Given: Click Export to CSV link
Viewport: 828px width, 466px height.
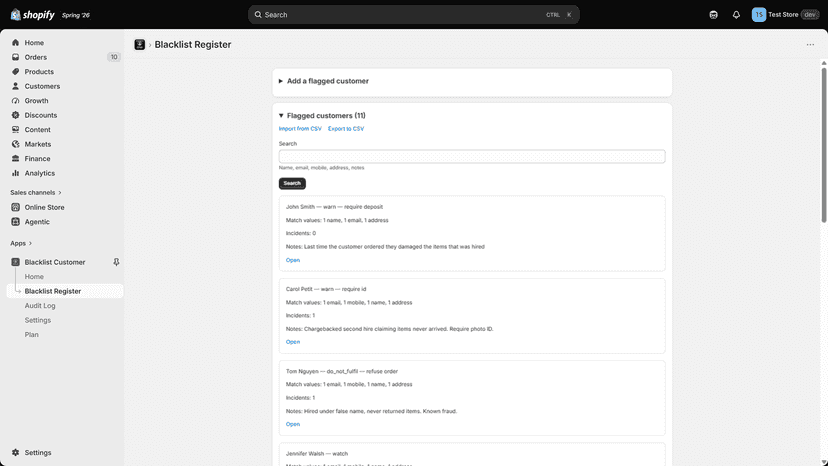Looking at the screenshot, I should pos(346,128).
